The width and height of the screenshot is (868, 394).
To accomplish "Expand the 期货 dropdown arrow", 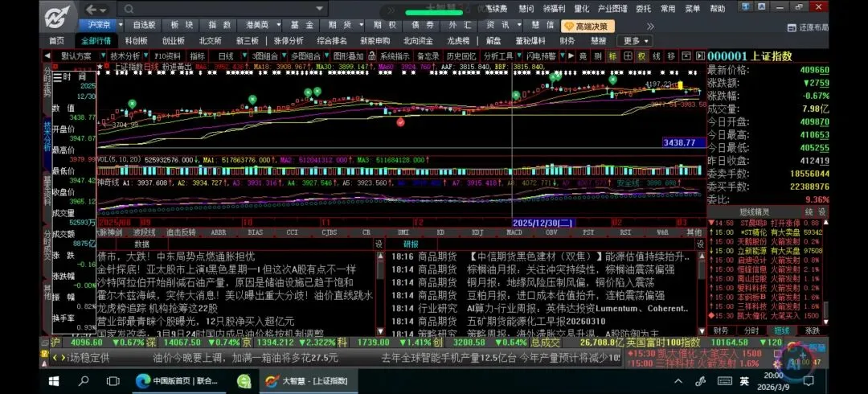I will [360, 25].
